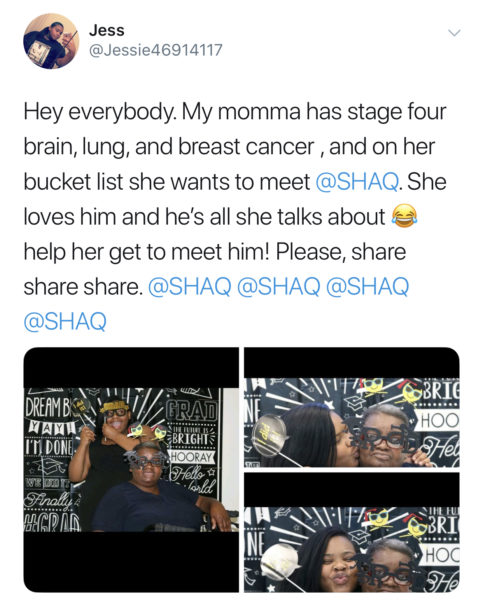
Task: Click the first @SHAQ mention after 'meet'
Action: click(x=357, y=181)
